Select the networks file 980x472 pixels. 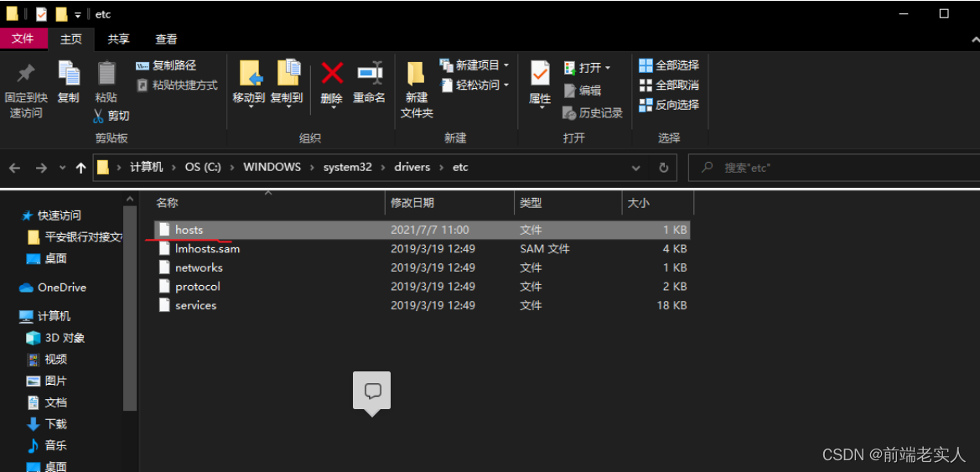pos(422,267)
